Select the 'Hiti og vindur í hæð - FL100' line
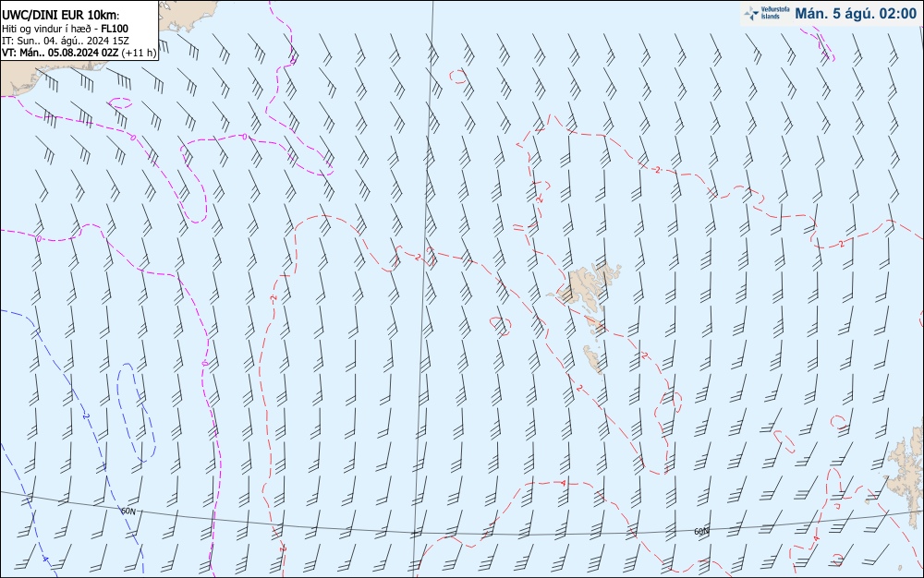 click(65, 29)
